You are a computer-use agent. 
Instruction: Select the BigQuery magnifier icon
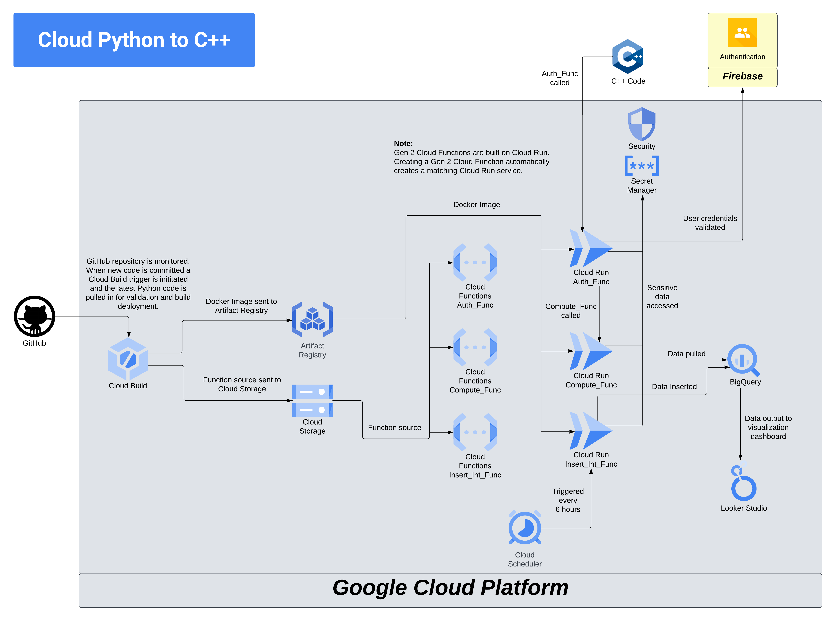[743, 360]
